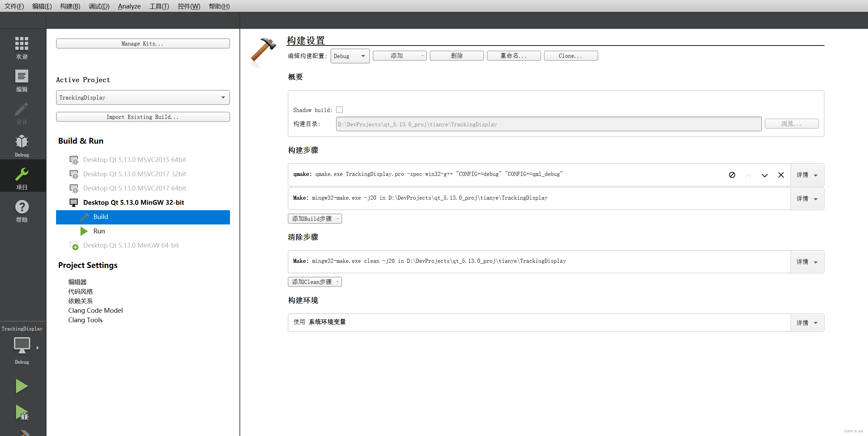Click the green Run button in sidebar
The width and height of the screenshot is (868, 436).
[22, 386]
